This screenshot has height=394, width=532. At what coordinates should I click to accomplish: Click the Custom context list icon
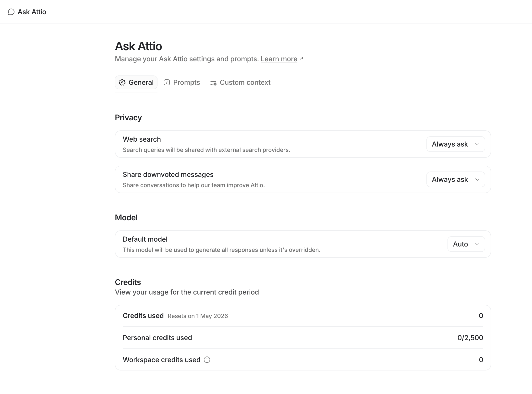213,83
